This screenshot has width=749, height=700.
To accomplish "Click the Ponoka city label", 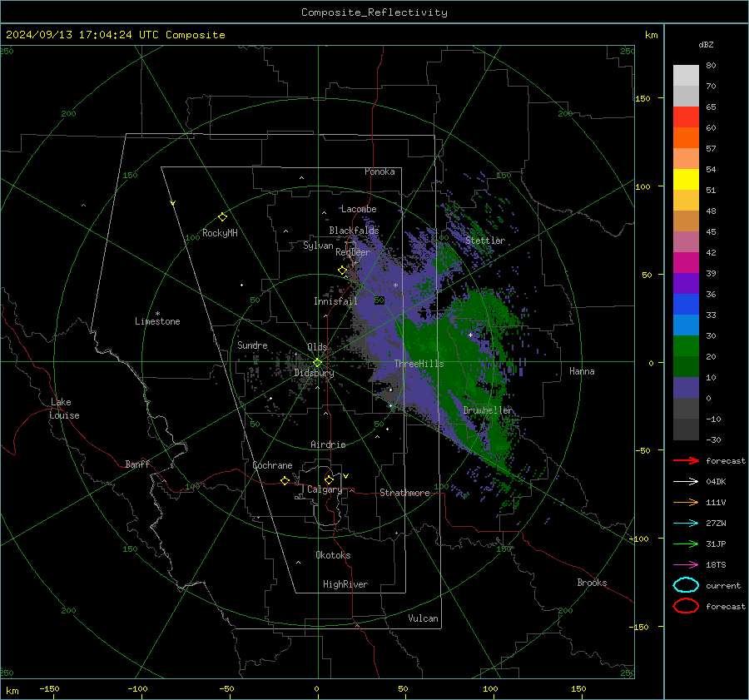I will tap(379, 171).
